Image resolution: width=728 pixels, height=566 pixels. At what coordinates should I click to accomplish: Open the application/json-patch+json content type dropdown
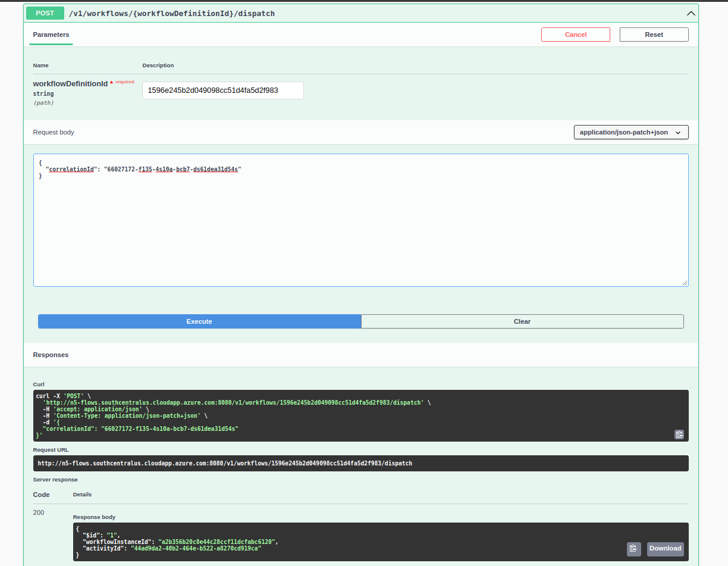[x=631, y=132]
